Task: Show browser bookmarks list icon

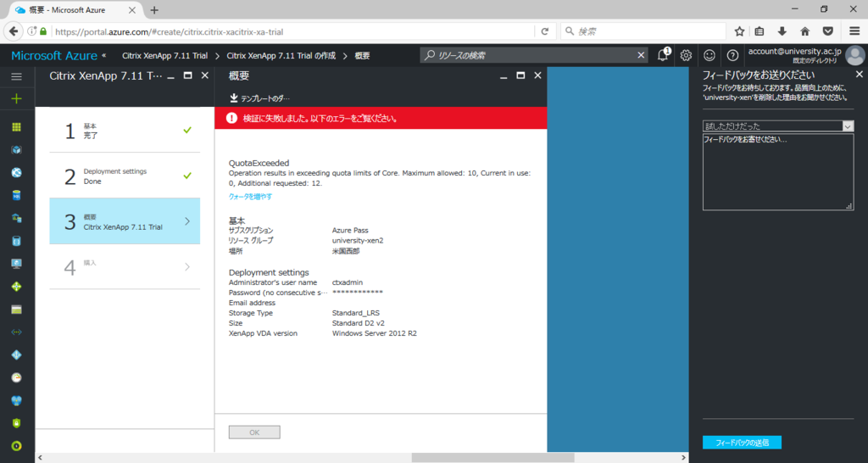Action: point(759,31)
